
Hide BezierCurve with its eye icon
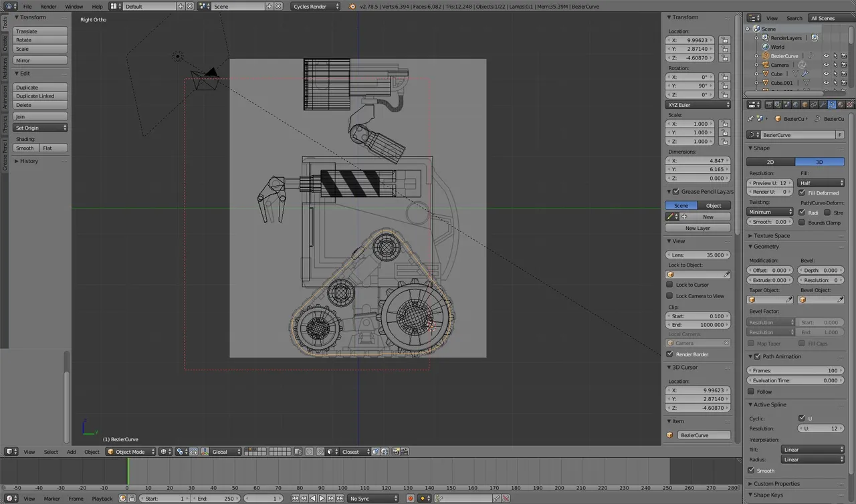pyautogui.click(x=826, y=56)
